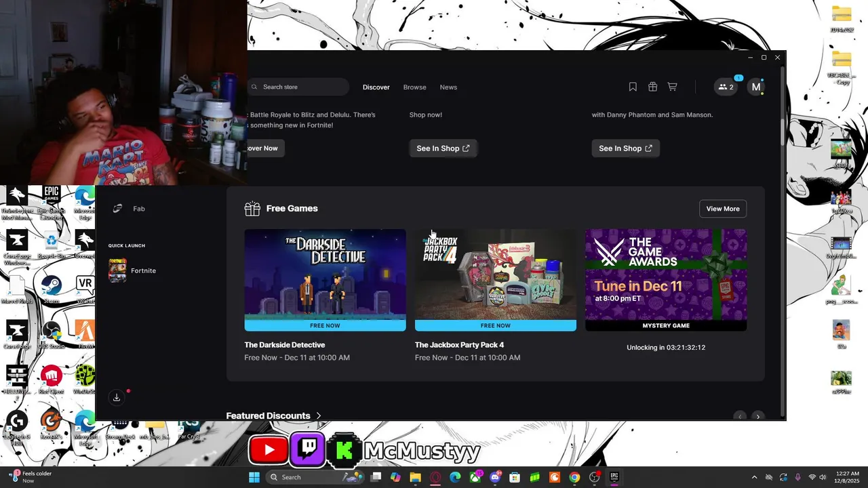Click the Feels colder weather widget
The height and width of the screenshot is (488, 868).
tap(31, 477)
